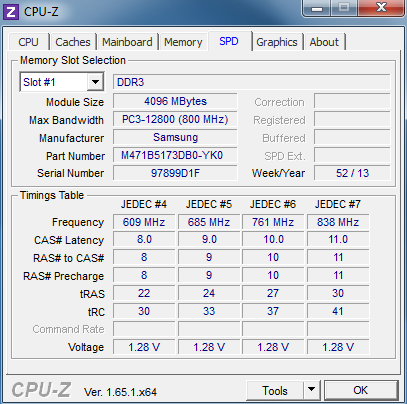
Task: Switch to the CPU tab
Action: click(x=29, y=42)
